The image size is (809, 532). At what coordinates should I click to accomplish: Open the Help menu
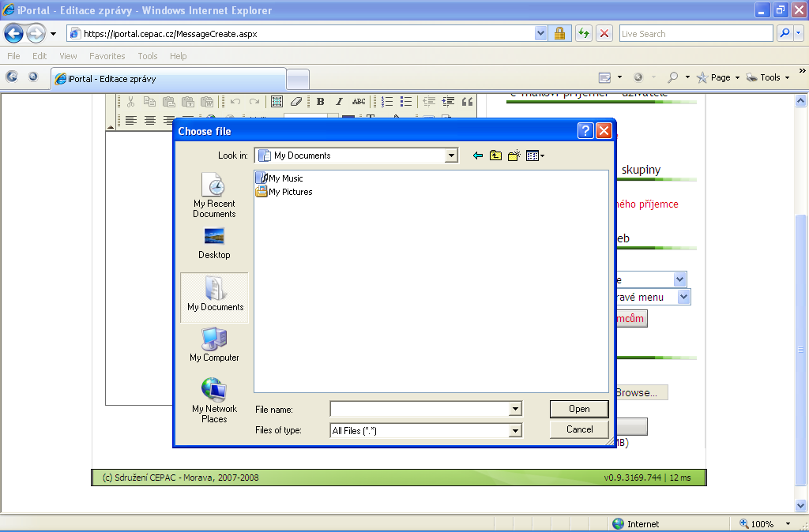click(x=178, y=56)
